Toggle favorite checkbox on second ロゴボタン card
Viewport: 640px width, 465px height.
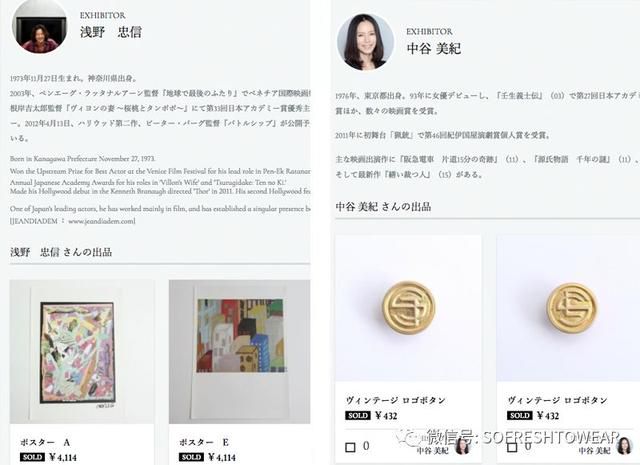pyautogui.click(x=512, y=447)
